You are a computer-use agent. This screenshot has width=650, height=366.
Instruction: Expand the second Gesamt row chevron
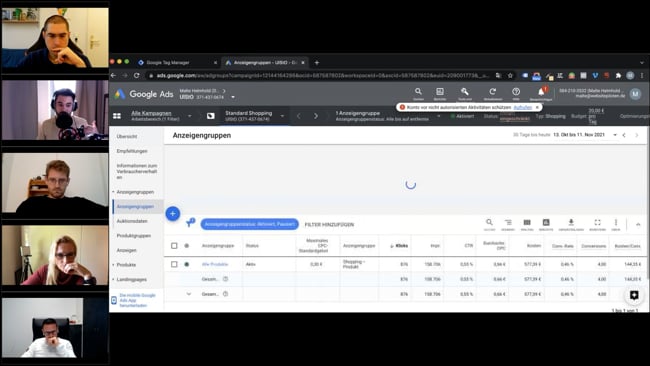tap(189, 294)
